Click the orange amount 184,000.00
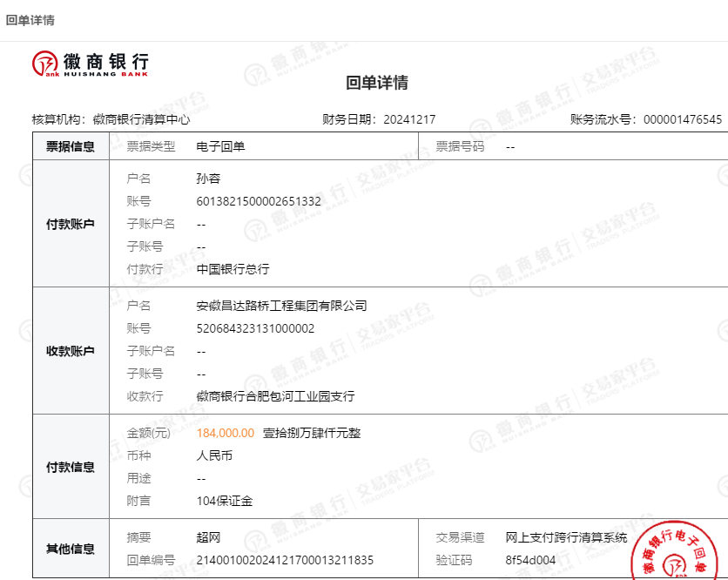The width and height of the screenshot is (728, 580). (x=226, y=433)
